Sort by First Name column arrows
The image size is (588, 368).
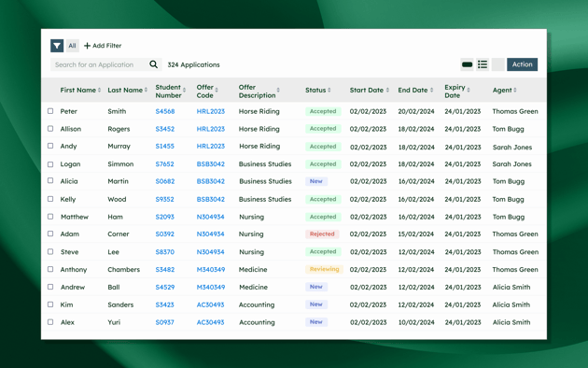pos(99,90)
